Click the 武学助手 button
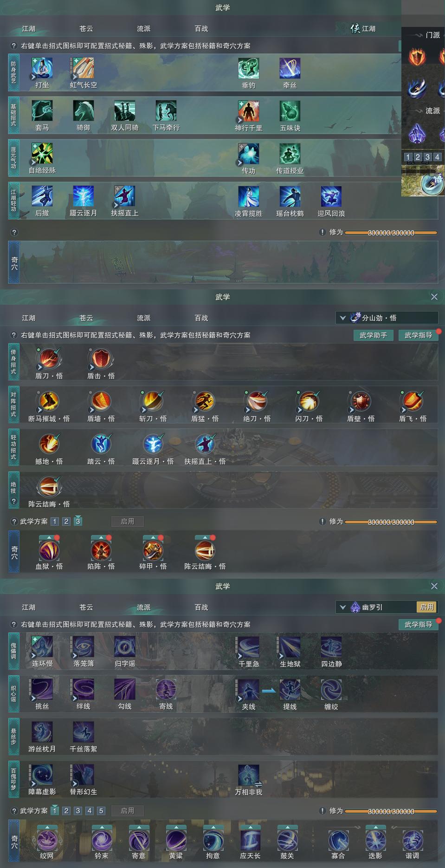The image size is (445, 868). pos(374,335)
